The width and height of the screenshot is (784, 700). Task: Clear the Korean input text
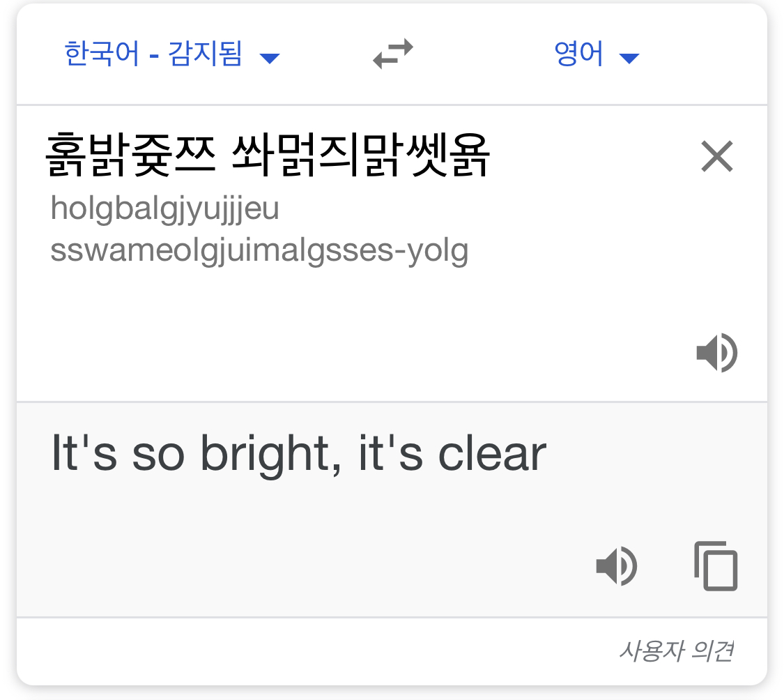[717, 156]
